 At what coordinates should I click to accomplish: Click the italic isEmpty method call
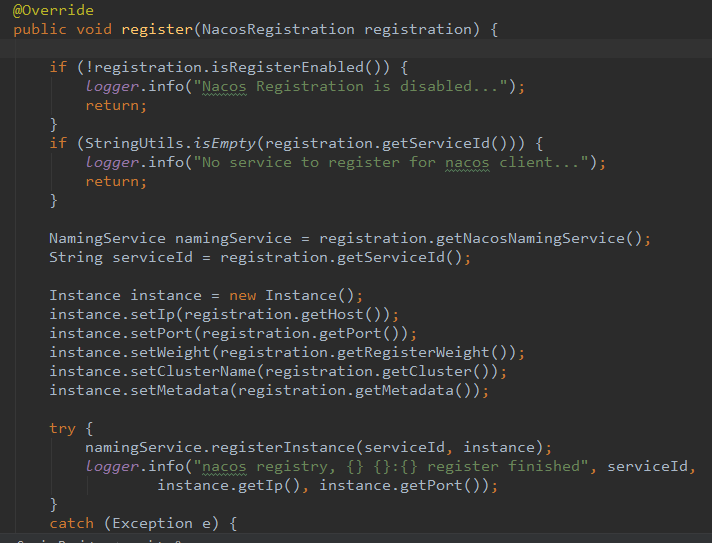[x=224, y=143]
